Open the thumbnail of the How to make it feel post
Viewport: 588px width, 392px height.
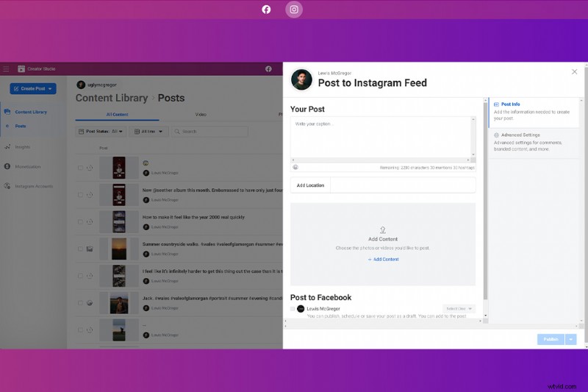click(x=119, y=221)
